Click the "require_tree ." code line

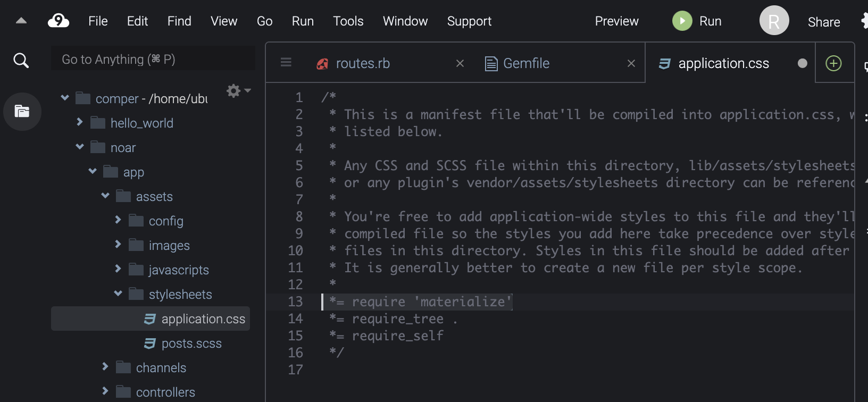(393, 319)
